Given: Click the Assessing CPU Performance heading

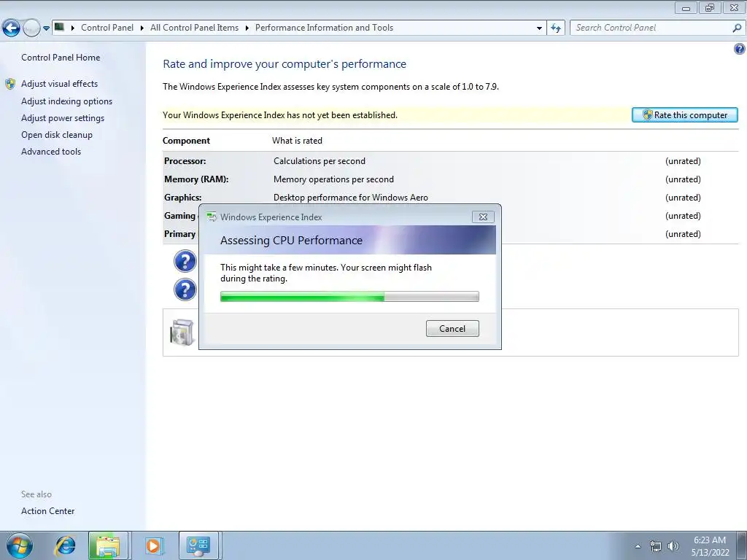Looking at the screenshot, I should coord(291,240).
